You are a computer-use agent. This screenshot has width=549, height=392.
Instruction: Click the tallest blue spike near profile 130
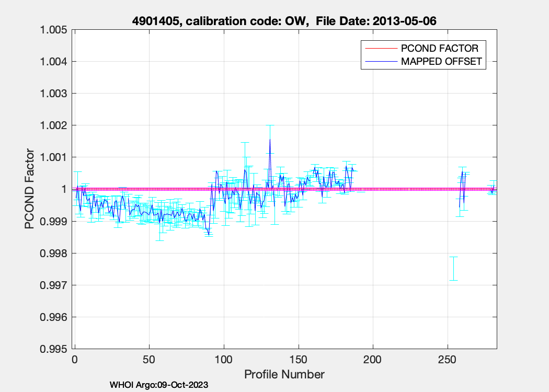click(x=270, y=140)
